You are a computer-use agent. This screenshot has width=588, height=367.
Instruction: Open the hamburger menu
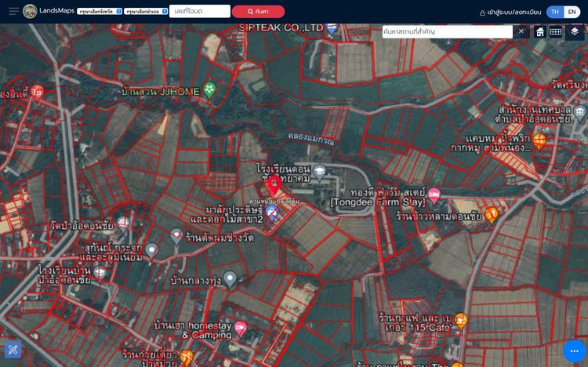point(13,12)
